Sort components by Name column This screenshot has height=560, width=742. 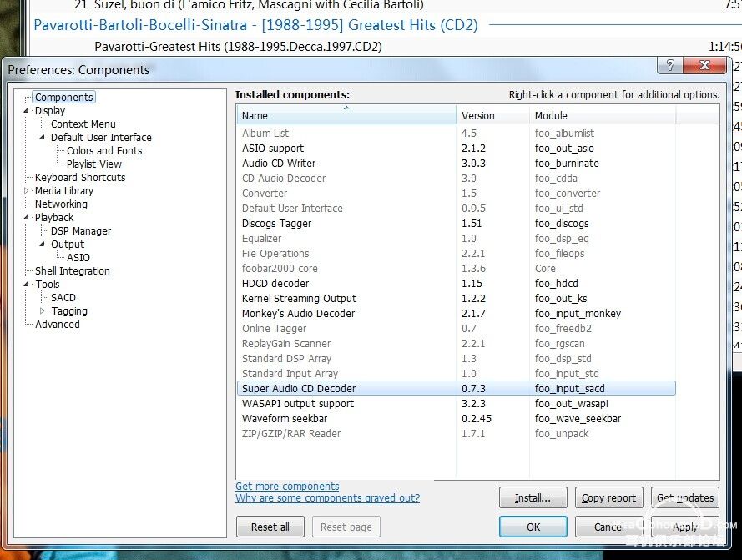point(346,115)
